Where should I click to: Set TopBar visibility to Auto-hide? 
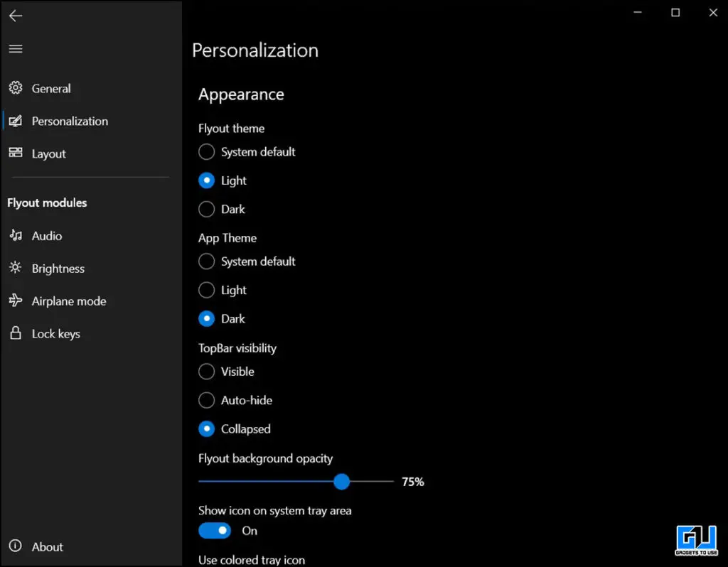click(x=207, y=401)
